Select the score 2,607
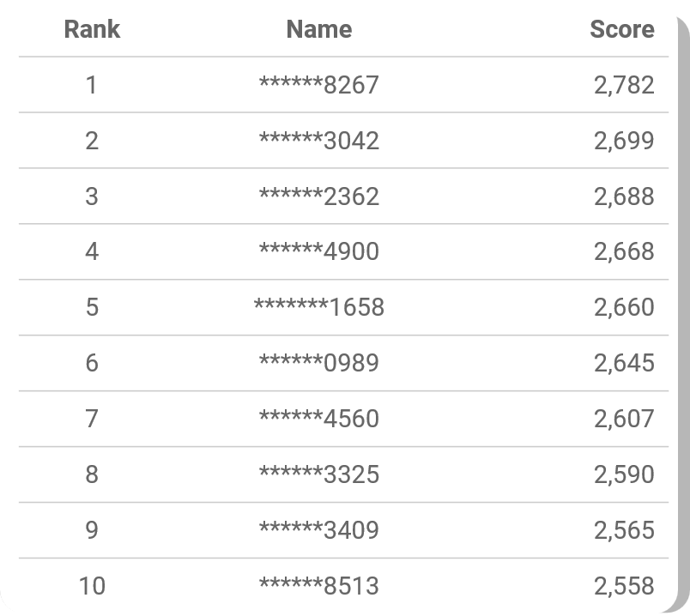 pyautogui.click(x=623, y=419)
